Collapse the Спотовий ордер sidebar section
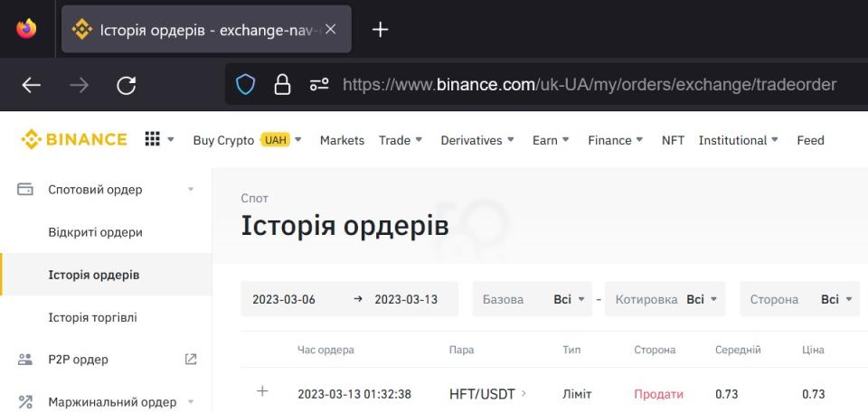Viewport: 868px width, 412px height. [x=190, y=190]
